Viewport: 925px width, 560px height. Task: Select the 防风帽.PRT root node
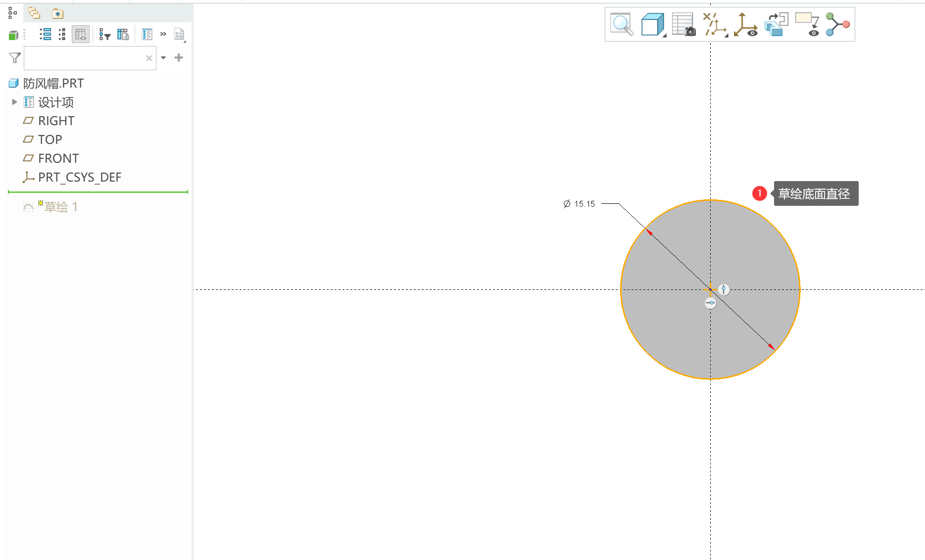pos(47,83)
